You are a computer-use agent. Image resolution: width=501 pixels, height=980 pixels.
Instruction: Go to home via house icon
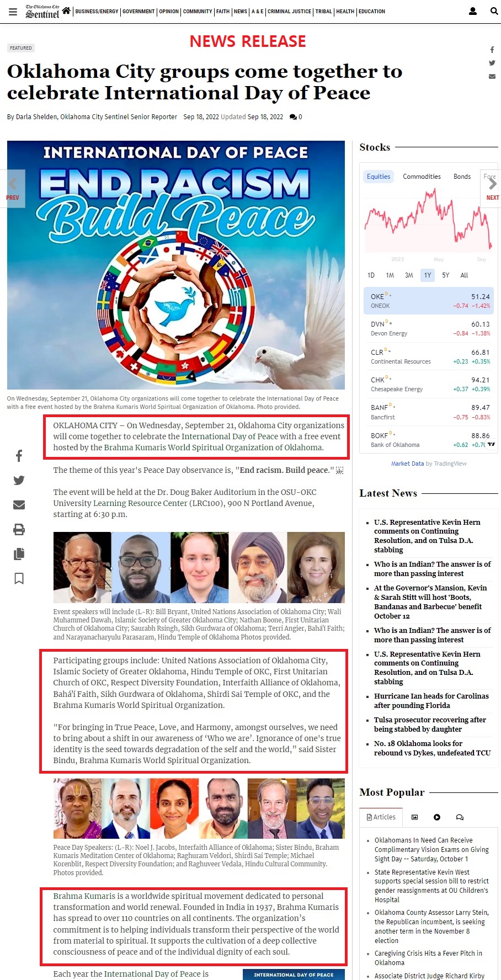[x=66, y=10]
